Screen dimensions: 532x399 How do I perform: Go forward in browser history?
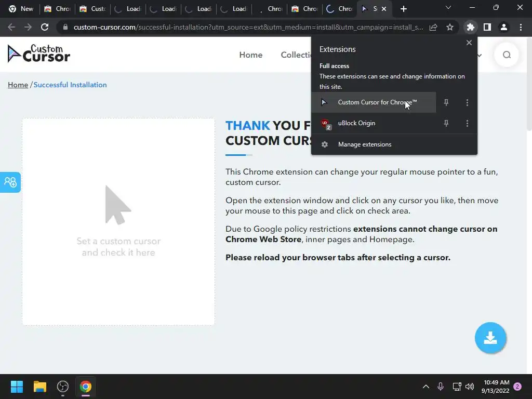pos(28,27)
